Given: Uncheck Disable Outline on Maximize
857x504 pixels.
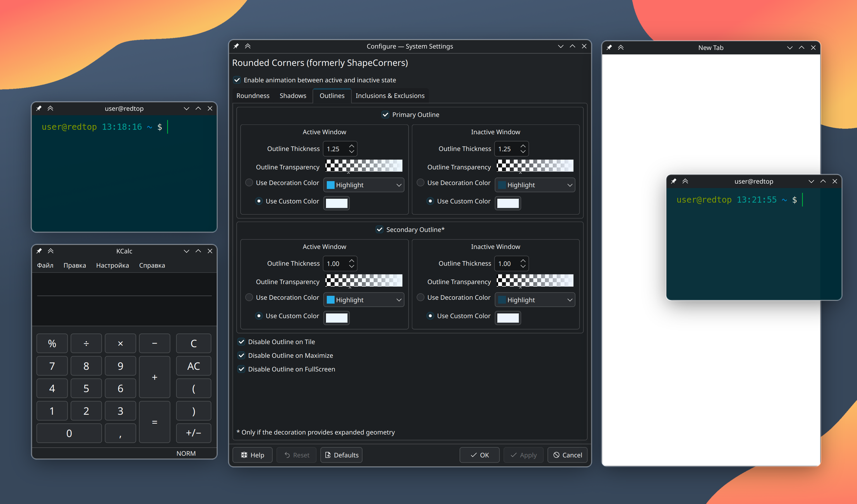Looking at the screenshot, I should tap(241, 355).
